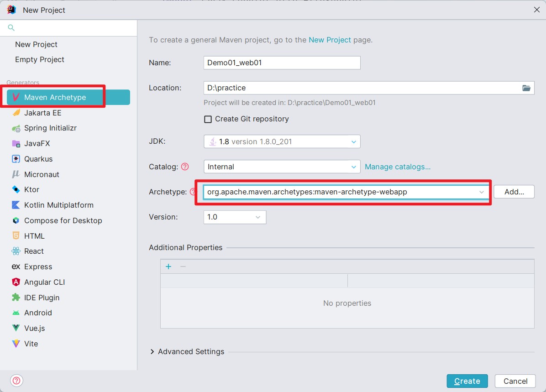Click the IntelliJ IDEA logo in title bar
This screenshot has height=392, width=546.
11,10
